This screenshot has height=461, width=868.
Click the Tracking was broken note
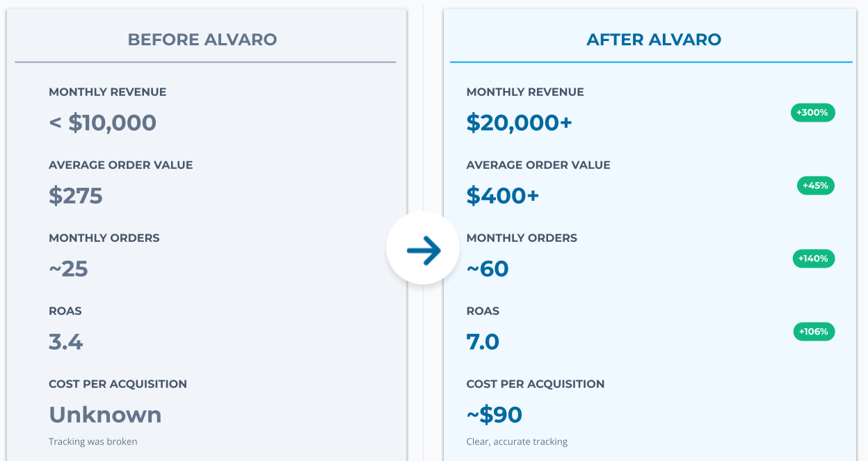point(93,442)
